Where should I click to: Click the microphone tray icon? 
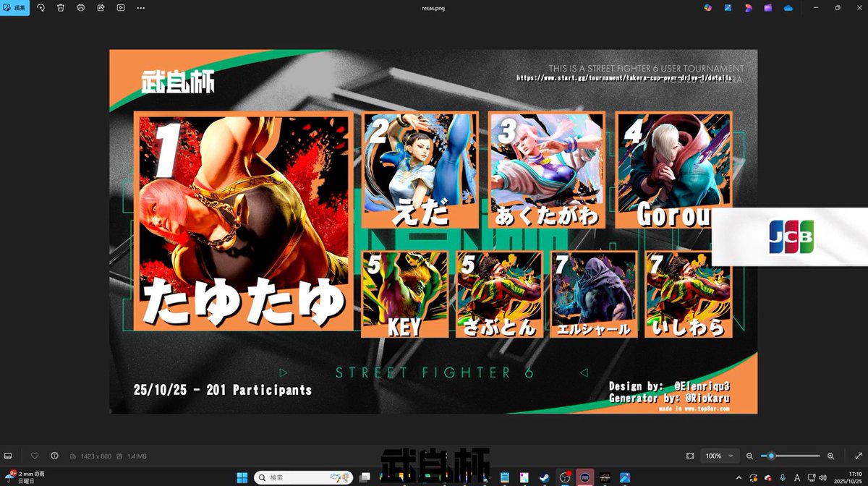coord(783,477)
